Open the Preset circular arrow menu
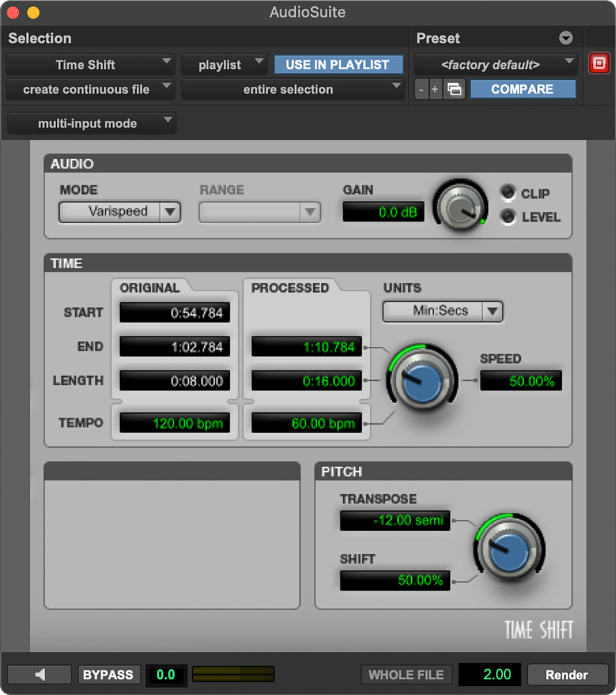Screen dimensions: 616x695 point(565,38)
